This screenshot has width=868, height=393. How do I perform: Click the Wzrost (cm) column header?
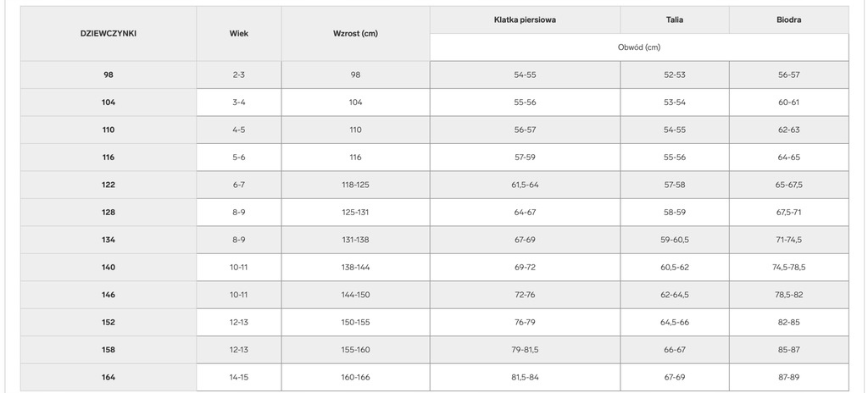[355, 34]
